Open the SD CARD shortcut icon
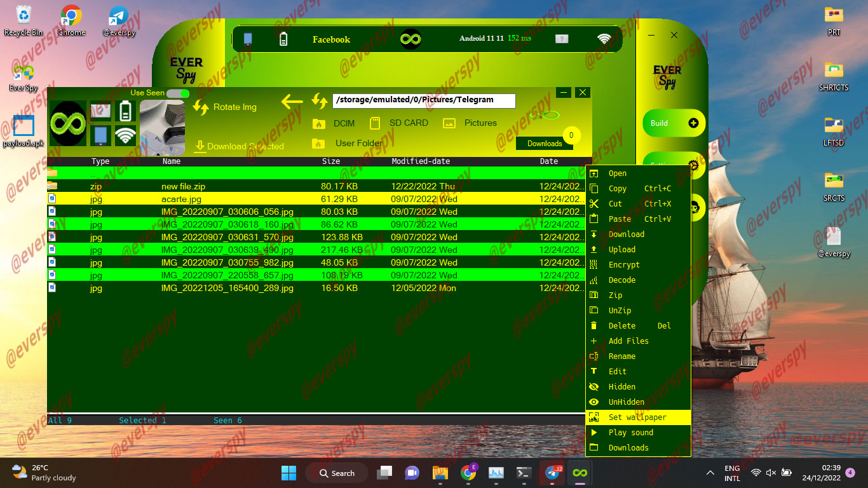868x488 pixels. [375, 123]
